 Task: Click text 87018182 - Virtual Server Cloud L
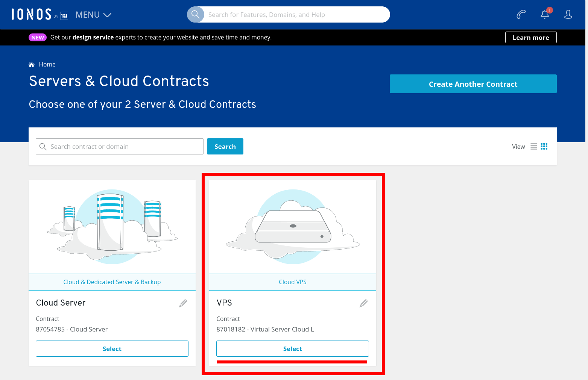(265, 329)
